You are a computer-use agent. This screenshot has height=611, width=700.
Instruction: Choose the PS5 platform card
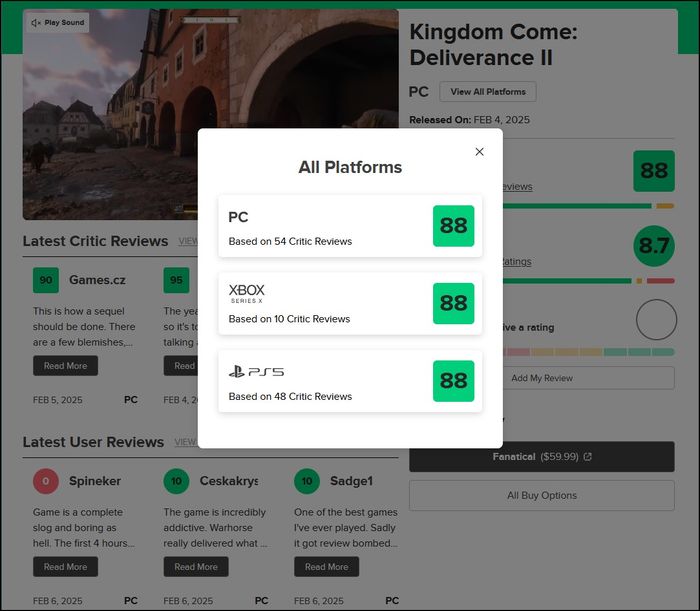click(x=350, y=381)
